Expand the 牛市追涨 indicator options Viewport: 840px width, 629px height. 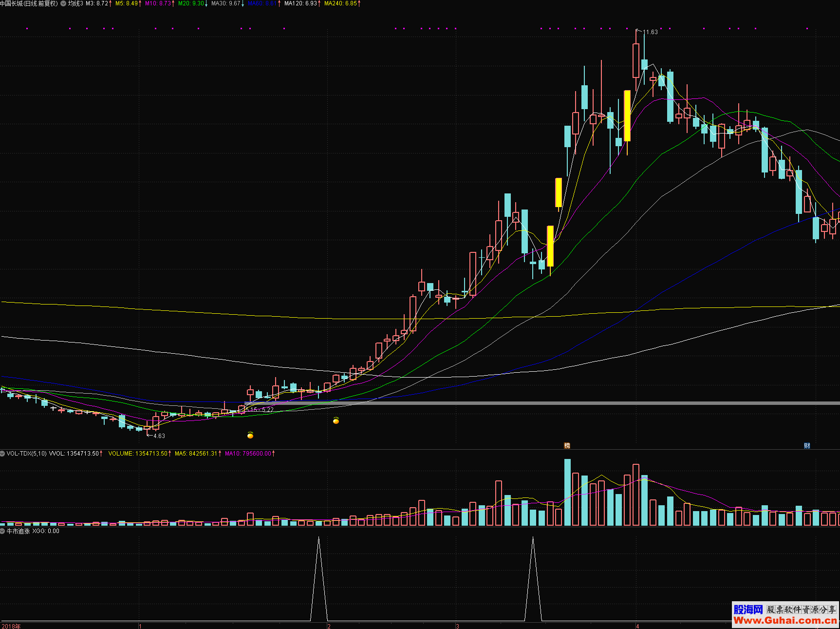[x=2, y=531]
